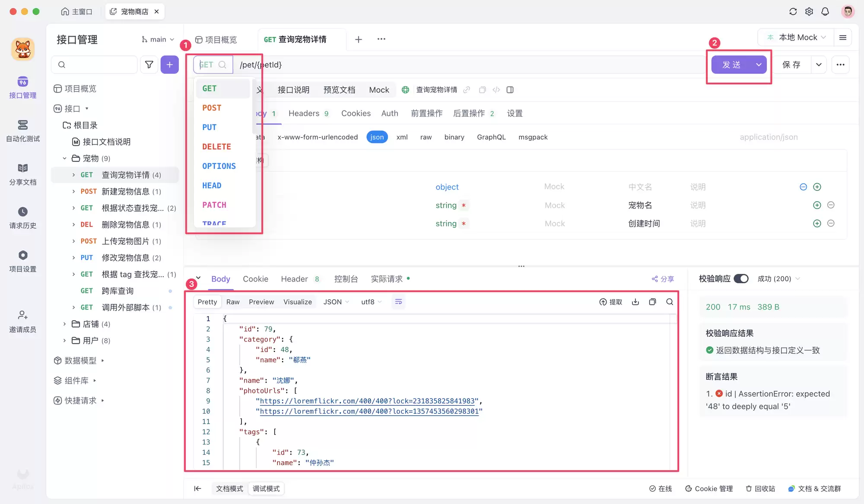Open the 后置操作 tab
The height and width of the screenshot is (504, 864).
(x=473, y=113)
